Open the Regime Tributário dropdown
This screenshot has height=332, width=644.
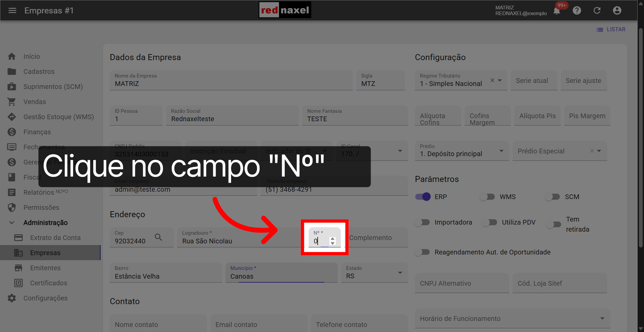click(x=499, y=81)
